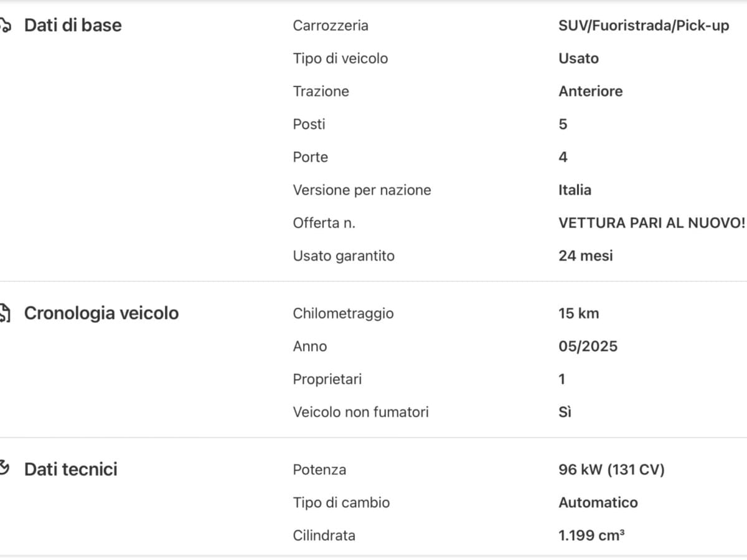Viewport: 747px width, 560px height.
Task: Click the Italia country version value
Action: coord(575,190)
